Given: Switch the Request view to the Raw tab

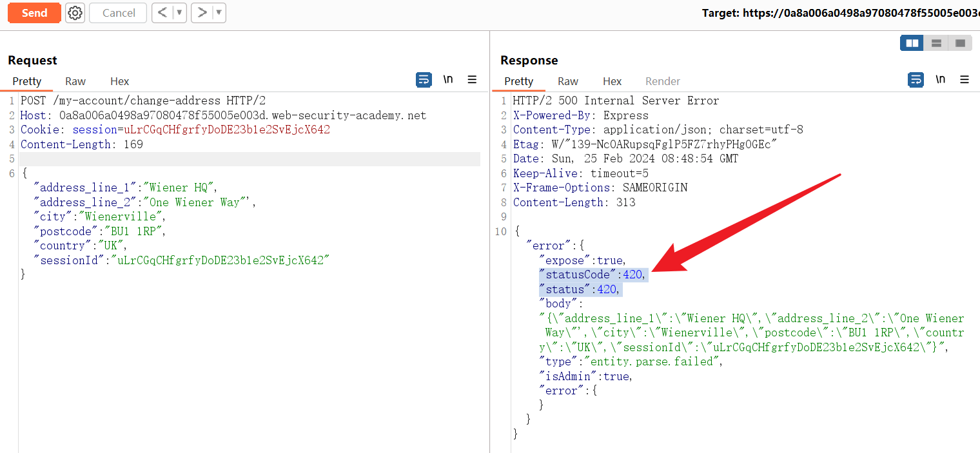Looking at the screenshot, I should pyautogui.click(x=75, y=81).
